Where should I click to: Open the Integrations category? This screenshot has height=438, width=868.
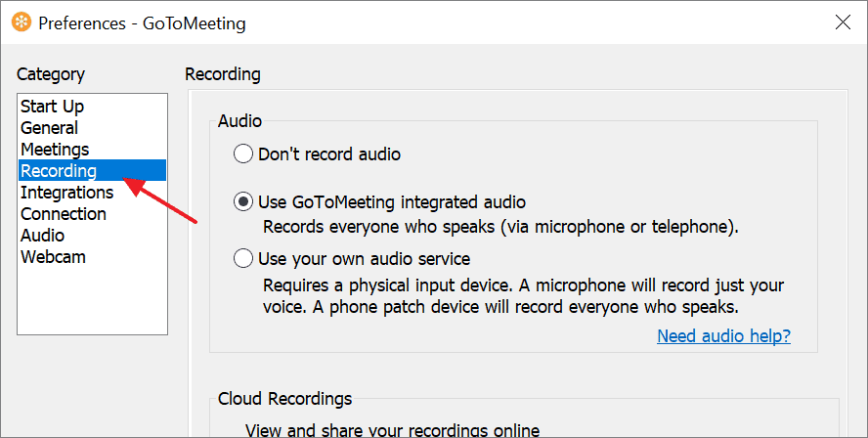66,193
